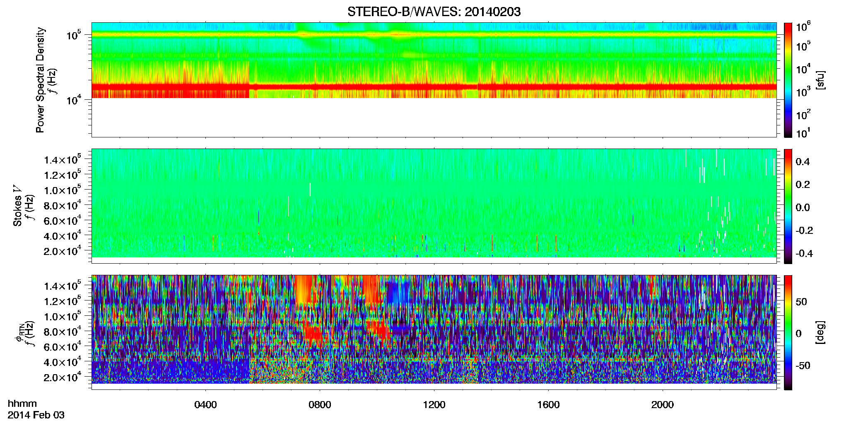Click the 1600 time tick label
Viewport: 868px width, 447px height.
(x=548, y=405)
